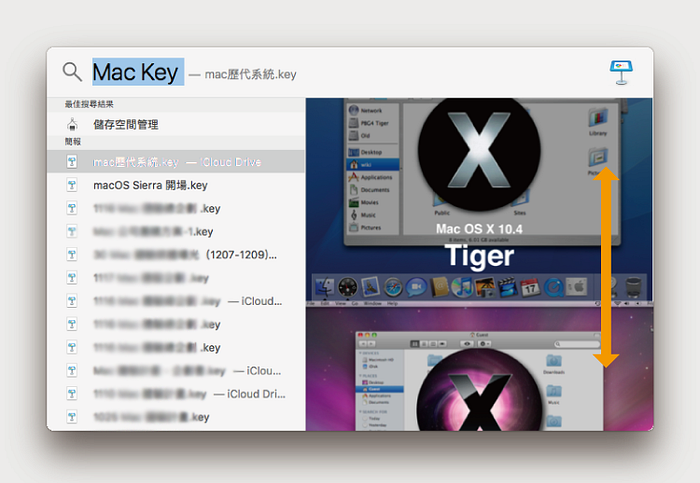Click the 最佳搜尋結果 section header
Screen dimensions: 700x483
(x=89, y=104)
